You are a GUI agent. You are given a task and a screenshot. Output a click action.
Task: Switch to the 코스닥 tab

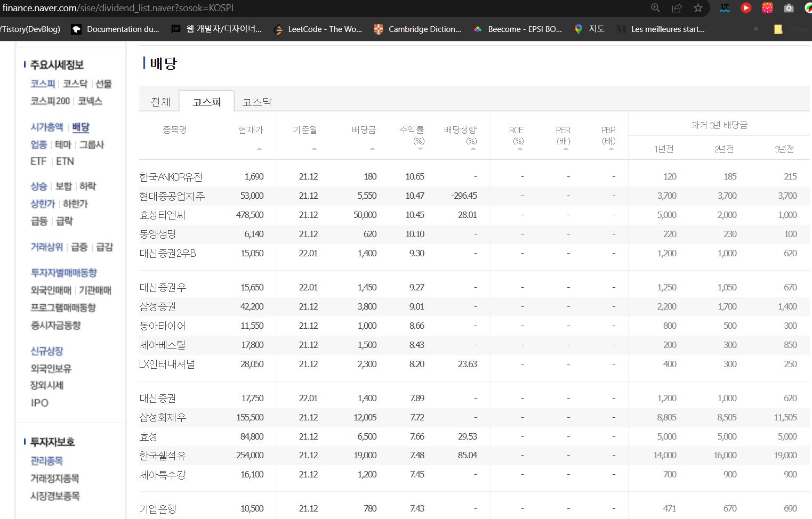pyautogui.click(x=257, y=102)
